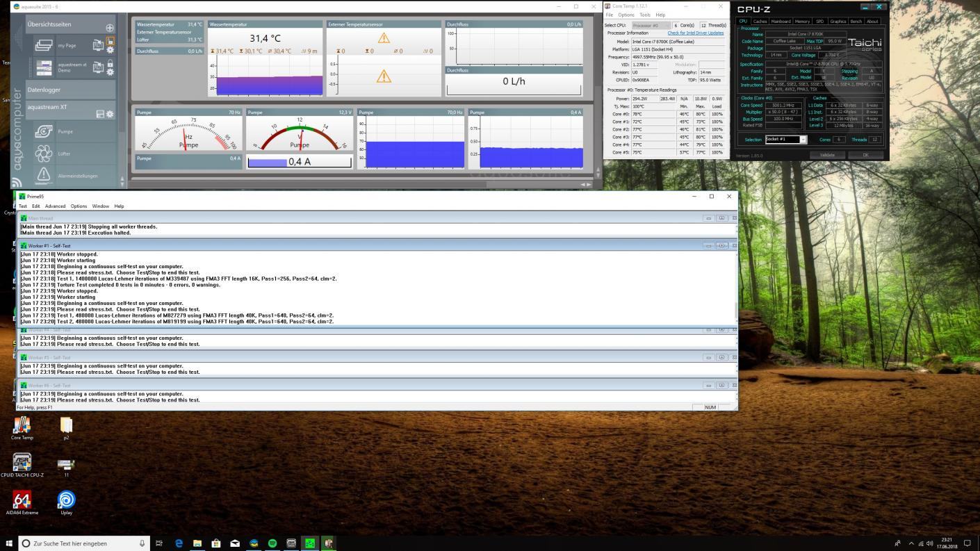This screenshot has height=551, width=980.
Task: Click aquasuite horizontal page scrollbar
Action: (361, 184)
